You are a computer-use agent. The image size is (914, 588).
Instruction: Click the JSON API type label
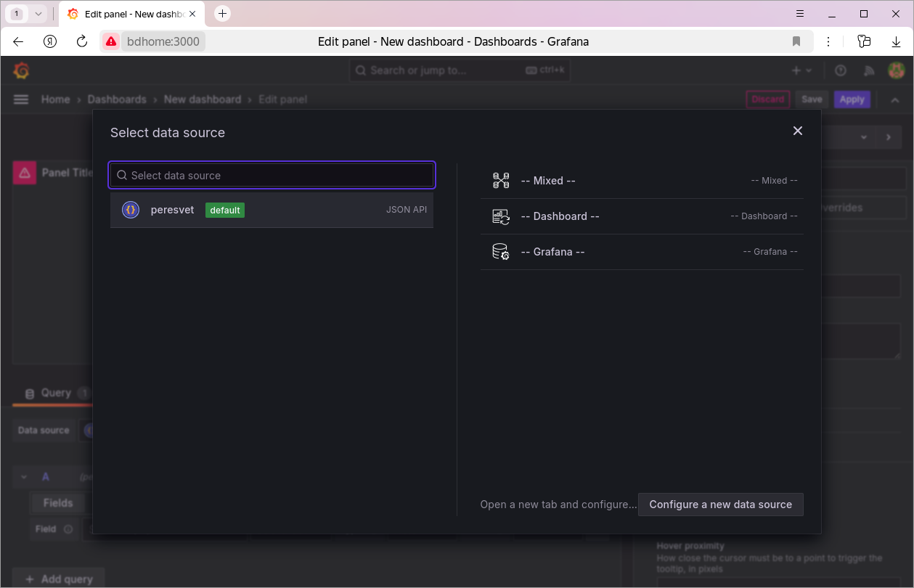(407, 210)
